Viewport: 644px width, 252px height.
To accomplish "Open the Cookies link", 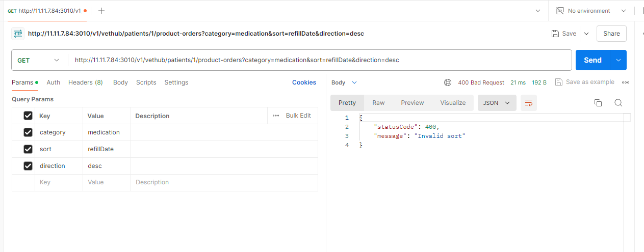I will pyautogui.click(x=304, y=82).
